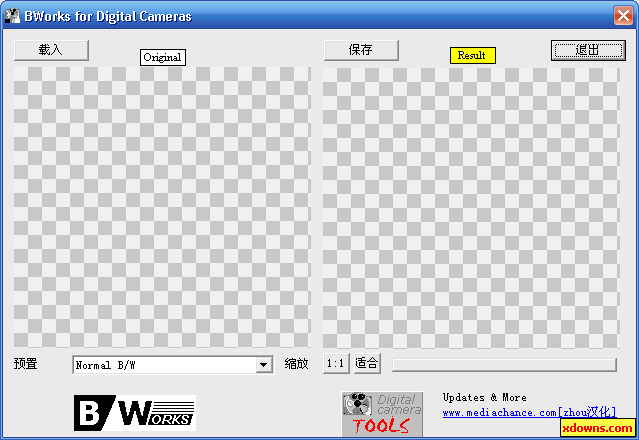Click the Digital Camera Tools logo icon
639x440 pixels.
pyautogui.click(x=382, y=414)
